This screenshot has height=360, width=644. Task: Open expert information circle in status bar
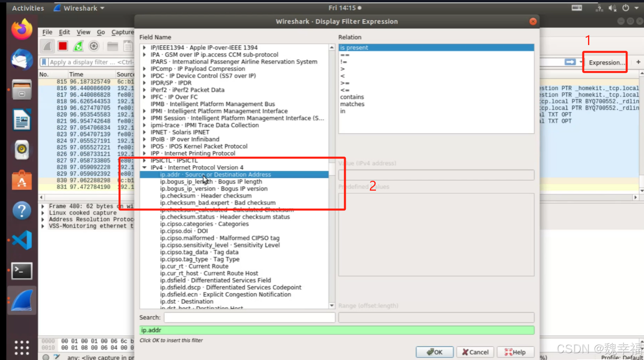coord(46,357)
